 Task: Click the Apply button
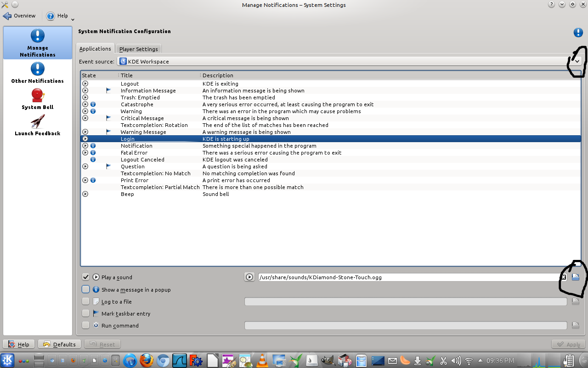click(x=569, y=344)
